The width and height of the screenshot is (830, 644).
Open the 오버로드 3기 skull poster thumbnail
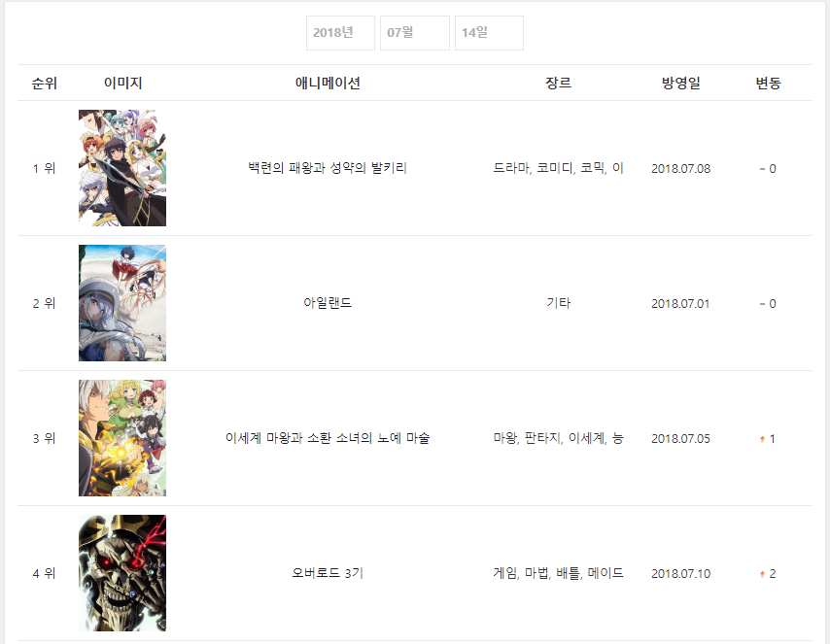(x=122, y=573)
